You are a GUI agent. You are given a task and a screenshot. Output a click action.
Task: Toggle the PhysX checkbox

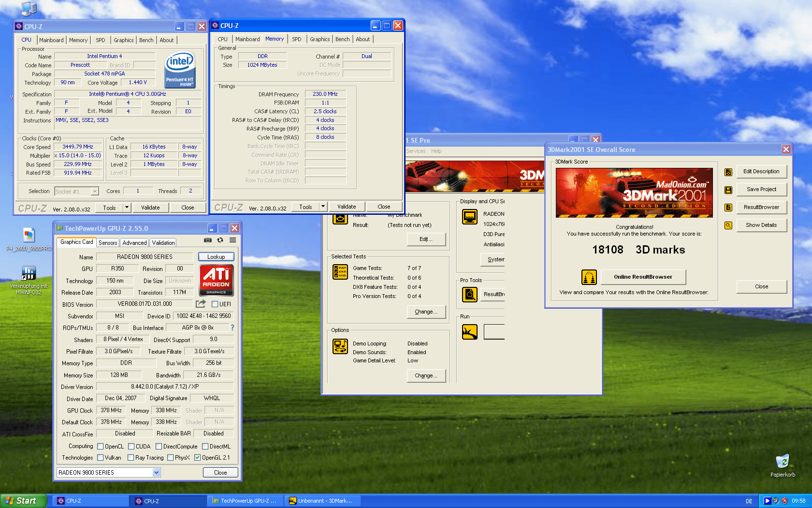[170, 457]
